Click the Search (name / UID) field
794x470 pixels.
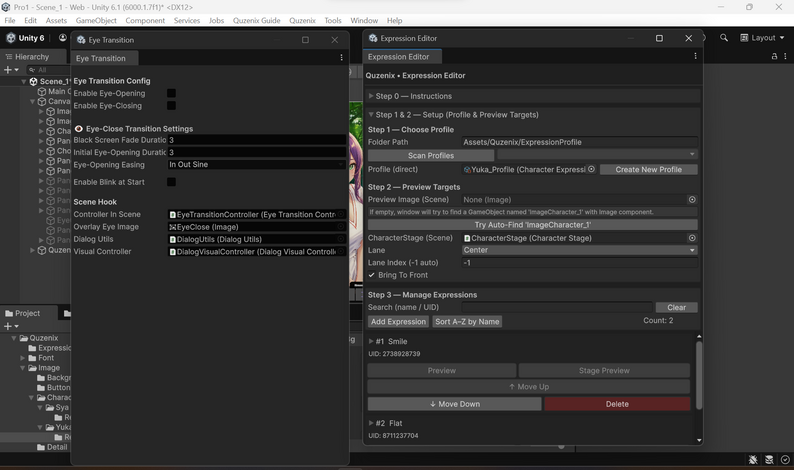coord(557,307)
